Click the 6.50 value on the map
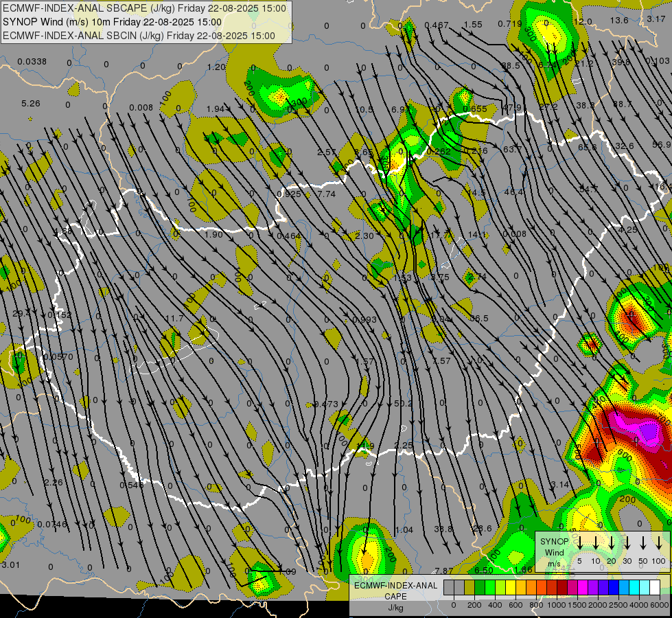The height and width of the screenshot is (618, 672). click(x=484, y=570)
